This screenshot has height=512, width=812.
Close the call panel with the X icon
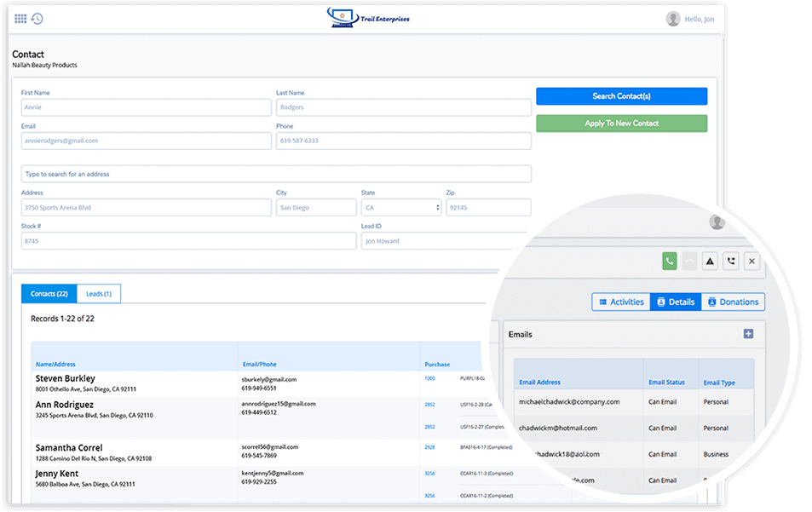[752, 262]
